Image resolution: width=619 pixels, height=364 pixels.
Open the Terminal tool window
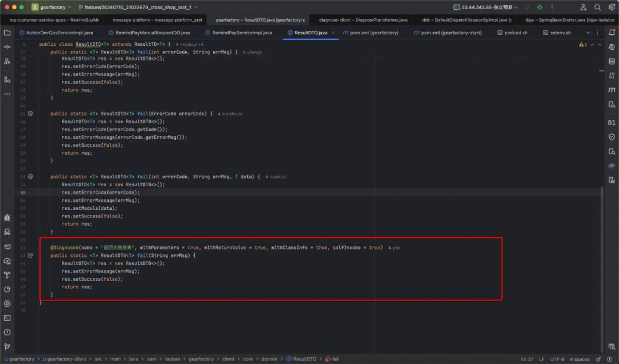click(7, 318)
